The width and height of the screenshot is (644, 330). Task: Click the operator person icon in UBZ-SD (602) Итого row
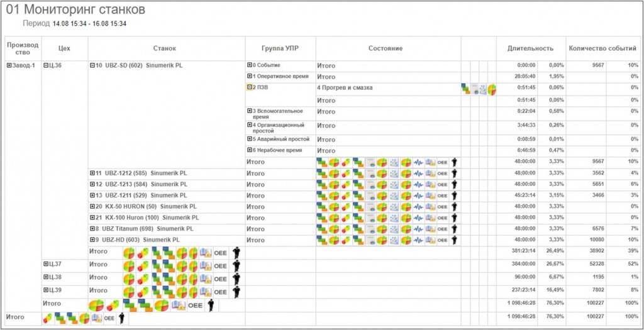[454, 162]
